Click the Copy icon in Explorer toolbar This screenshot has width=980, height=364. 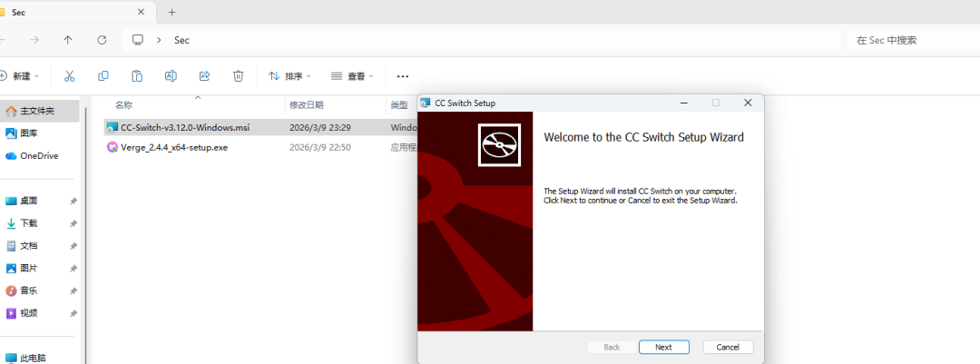point(103,75)
